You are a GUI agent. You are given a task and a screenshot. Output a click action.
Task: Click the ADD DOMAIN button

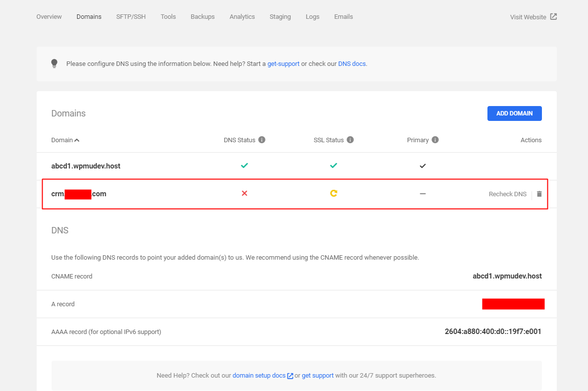pos(515,113)
